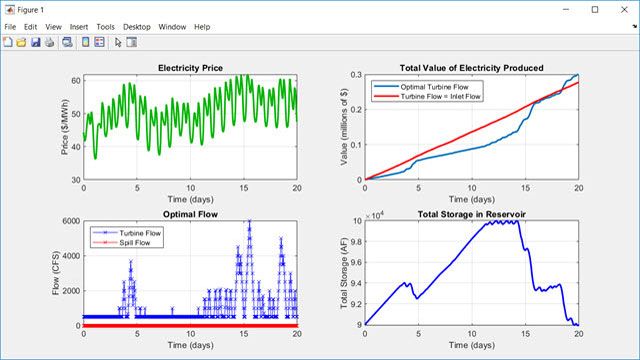Select 'Time (days)' label under Optimal Flow plot
640x360 pixels.
pos(190,345)
